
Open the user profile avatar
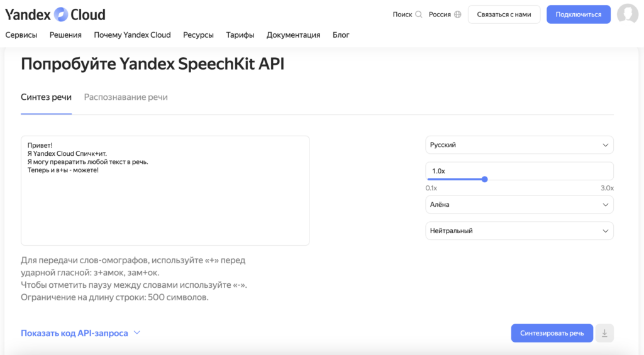pos(627,14)
